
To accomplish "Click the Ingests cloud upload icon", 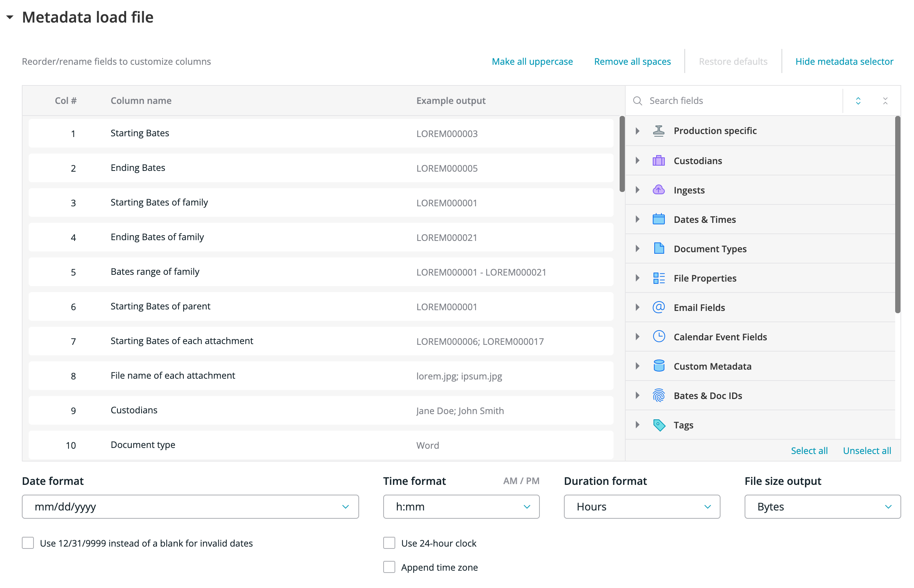I will (658, 190).
